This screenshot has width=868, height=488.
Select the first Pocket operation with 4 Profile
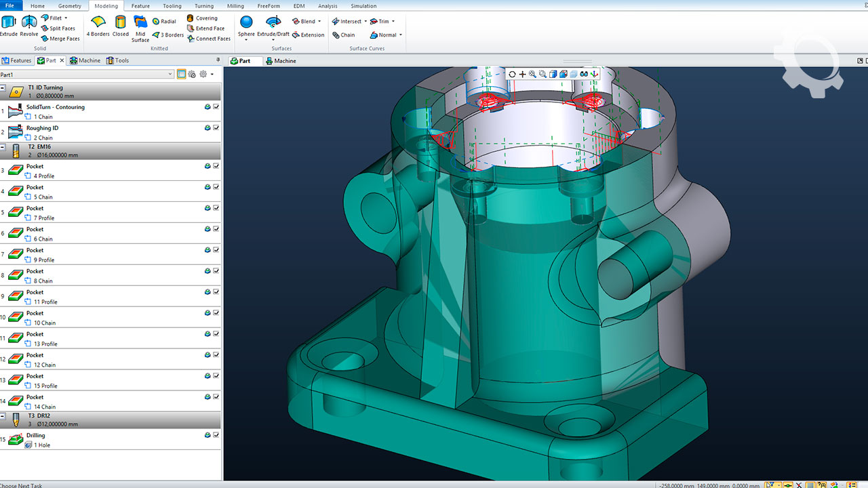[x=35, y=167]
